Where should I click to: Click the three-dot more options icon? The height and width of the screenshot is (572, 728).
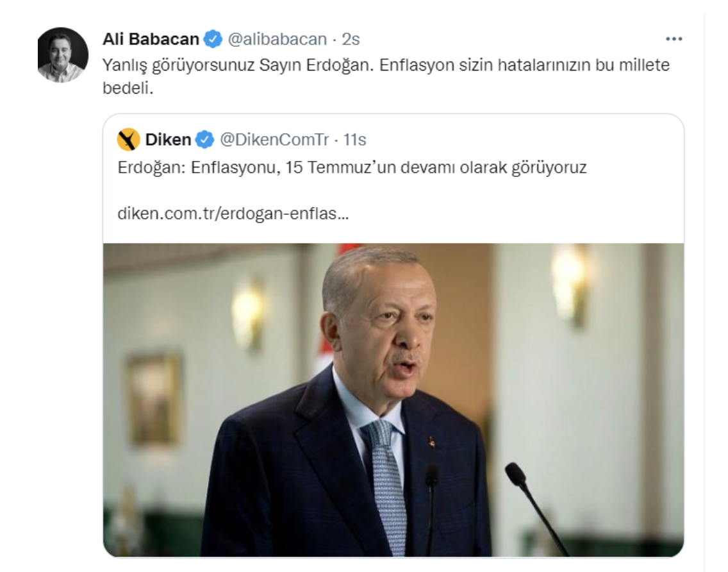[x=674, y=40]
